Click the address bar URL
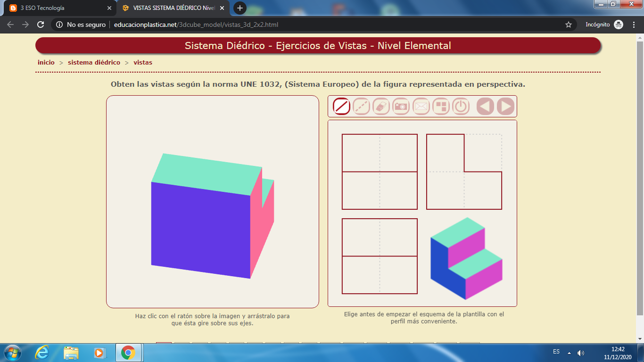 (x=197, y=25)
